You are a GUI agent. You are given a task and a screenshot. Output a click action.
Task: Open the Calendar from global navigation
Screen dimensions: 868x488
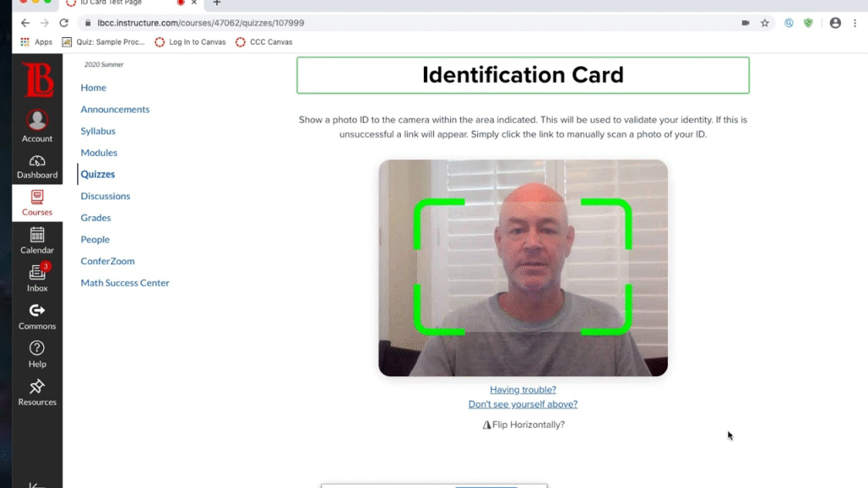pos(36,241)
